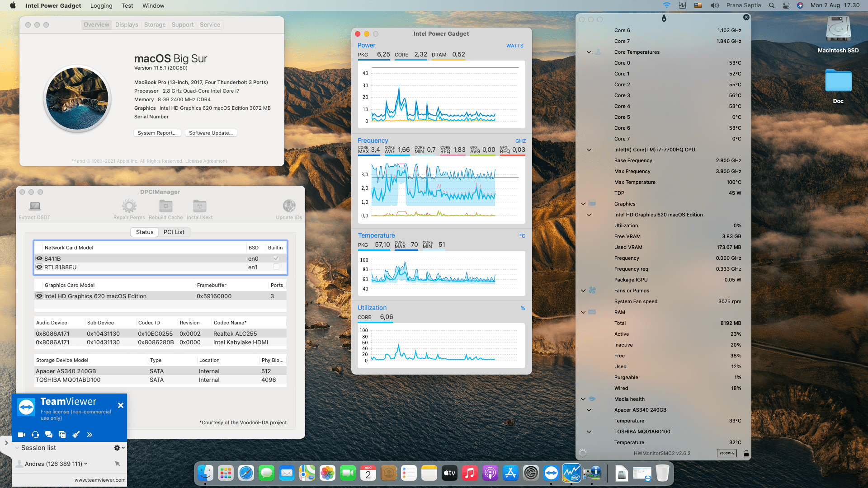Click Rebuild Cache folder icon in DPCIManager

(x=166, y=206)
